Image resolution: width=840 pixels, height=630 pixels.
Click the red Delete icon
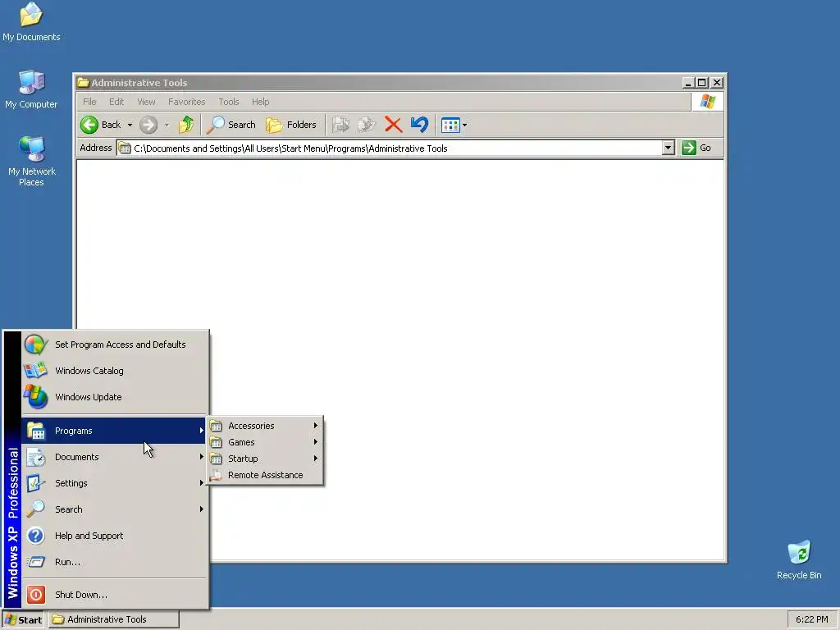(393, 125)
